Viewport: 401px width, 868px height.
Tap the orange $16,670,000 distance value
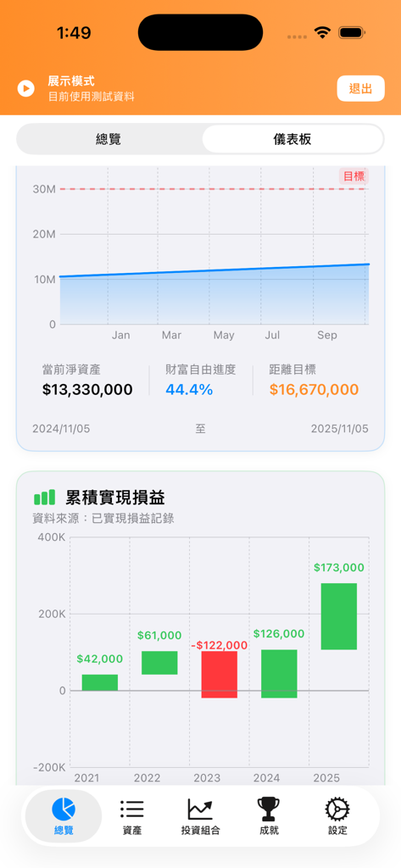pyautogui.click(x=314, y=390)
